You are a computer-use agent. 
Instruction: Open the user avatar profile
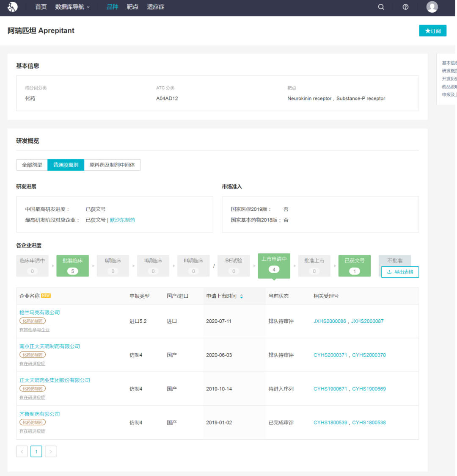click(432, 7)
